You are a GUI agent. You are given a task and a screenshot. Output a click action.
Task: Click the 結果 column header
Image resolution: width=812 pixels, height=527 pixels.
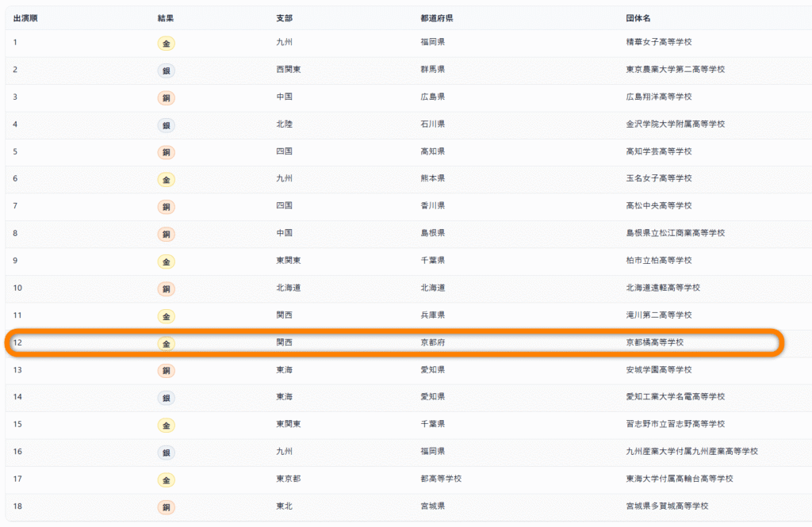[166, 18]
